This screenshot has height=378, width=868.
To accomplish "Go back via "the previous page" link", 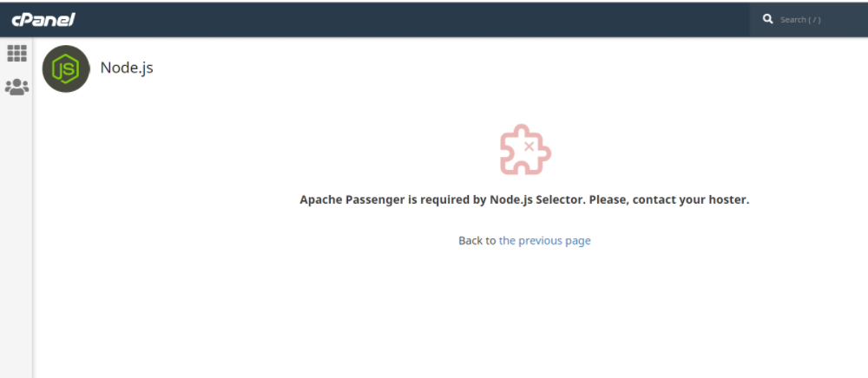I will [x=544, y=241].
